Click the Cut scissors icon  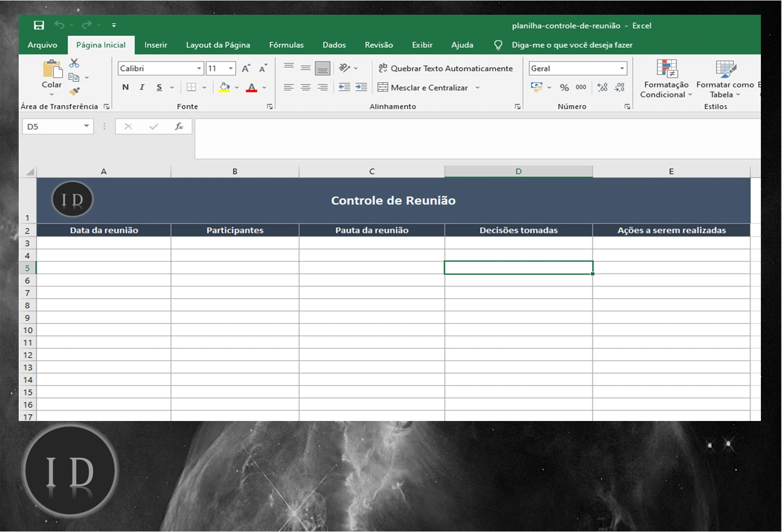tap(74, 63)
